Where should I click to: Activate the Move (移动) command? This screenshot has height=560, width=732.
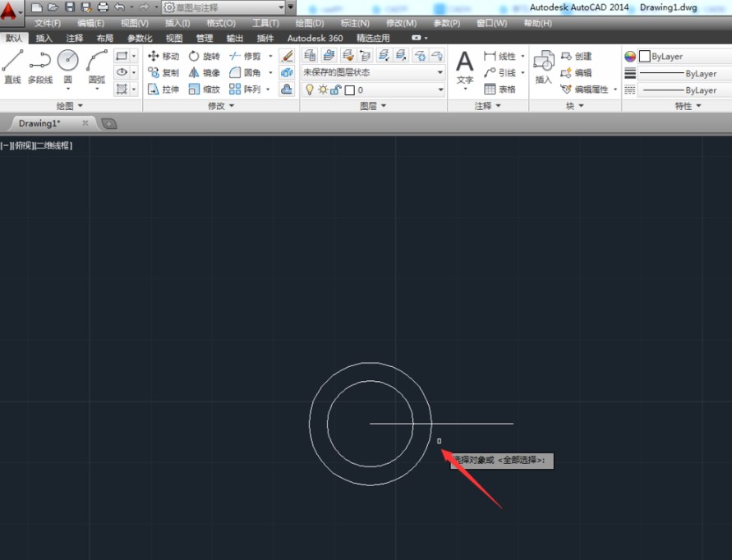(163, 56)
